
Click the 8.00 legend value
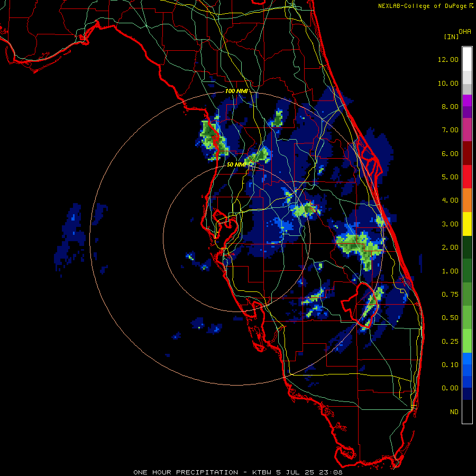450,106
